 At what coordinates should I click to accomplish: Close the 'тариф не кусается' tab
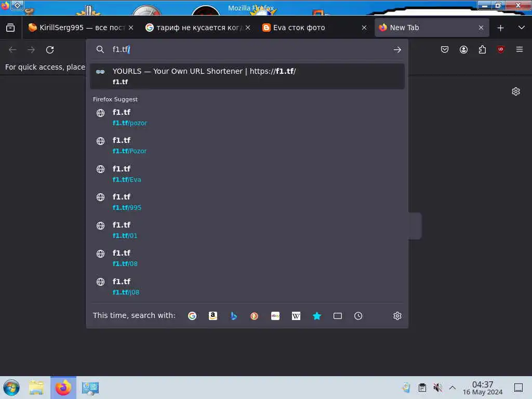(x=248, y=28)
